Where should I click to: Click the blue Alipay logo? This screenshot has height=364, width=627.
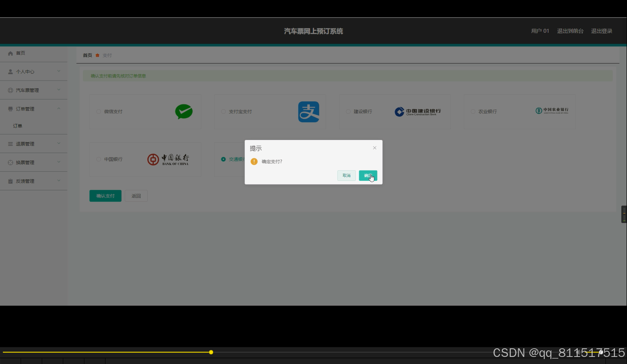309,112
